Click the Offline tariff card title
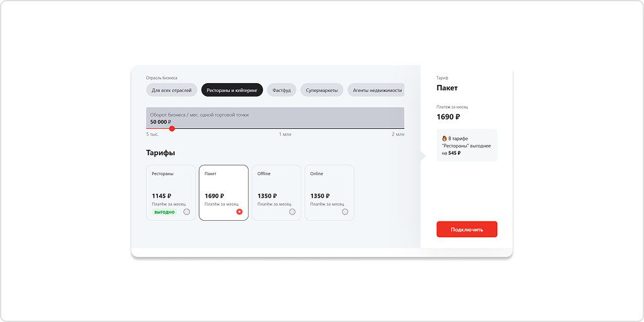This screenshot has height=322, width=644. tap(264, 174)
